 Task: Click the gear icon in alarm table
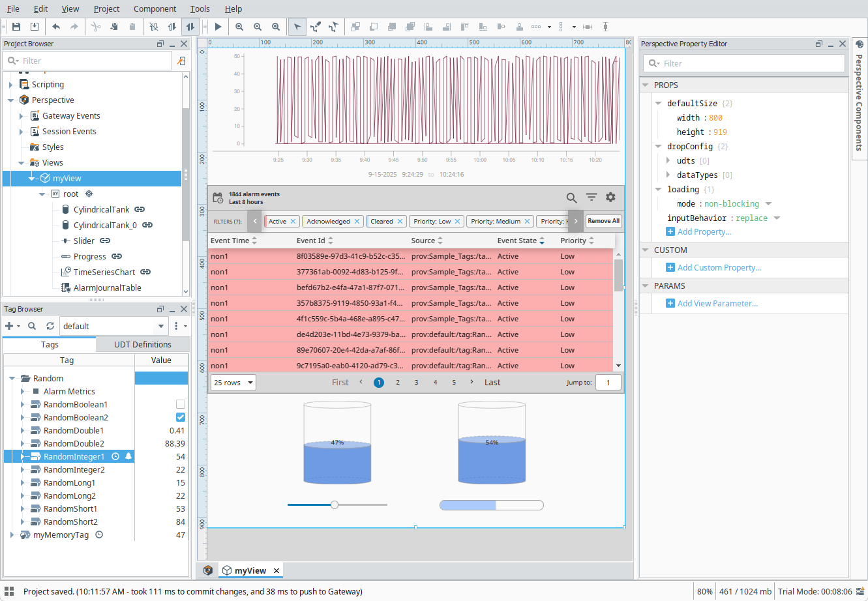pyautogui.click(x=610, y=197)
